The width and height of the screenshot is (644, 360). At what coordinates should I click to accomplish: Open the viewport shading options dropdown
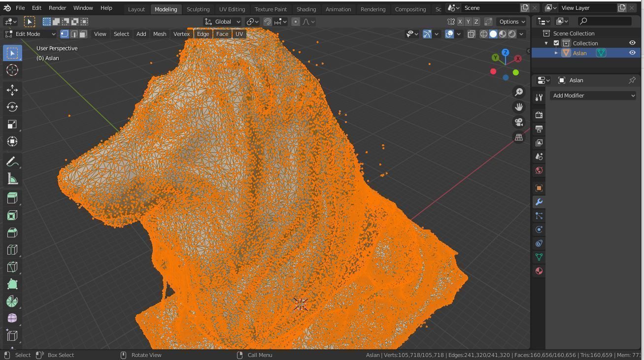click(x=521, y=34)
